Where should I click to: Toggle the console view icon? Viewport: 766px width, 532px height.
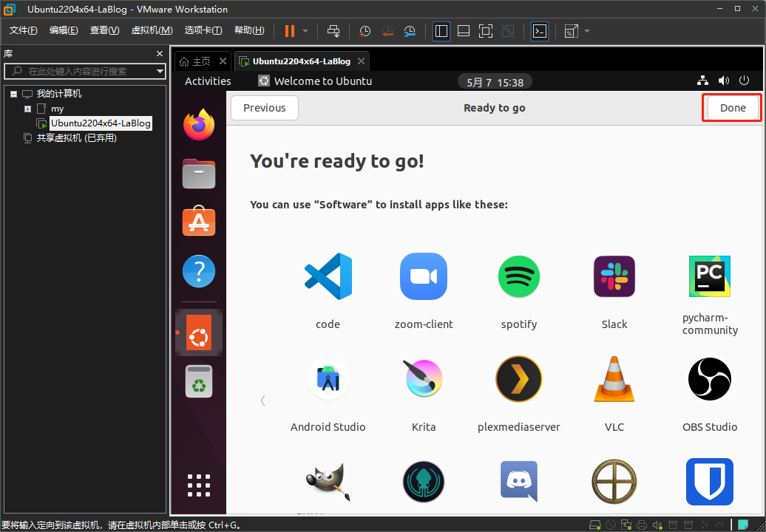point(539,31)
